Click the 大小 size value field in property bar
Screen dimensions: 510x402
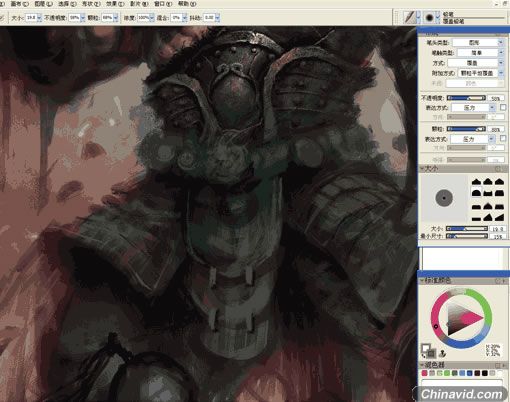(31, 18)
